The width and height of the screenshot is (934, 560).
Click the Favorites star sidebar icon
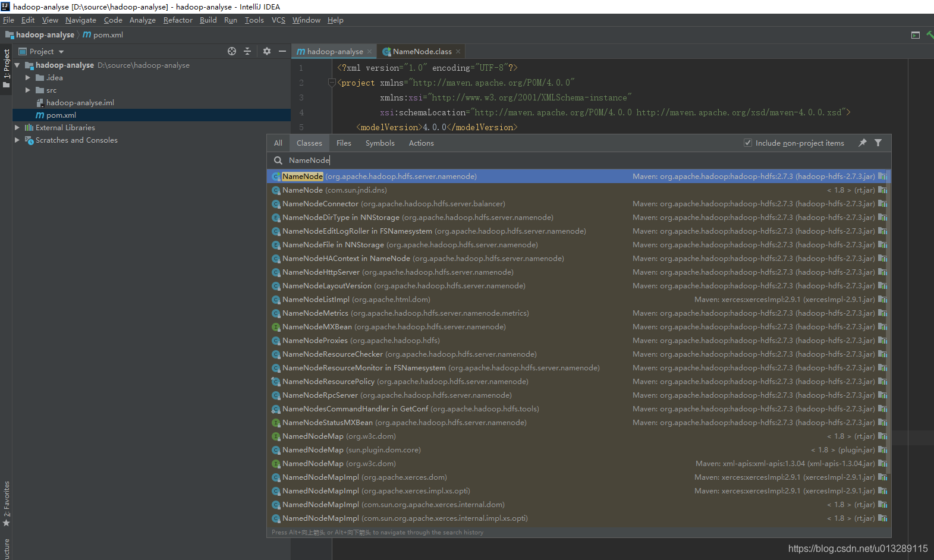(x=7, y=523)
